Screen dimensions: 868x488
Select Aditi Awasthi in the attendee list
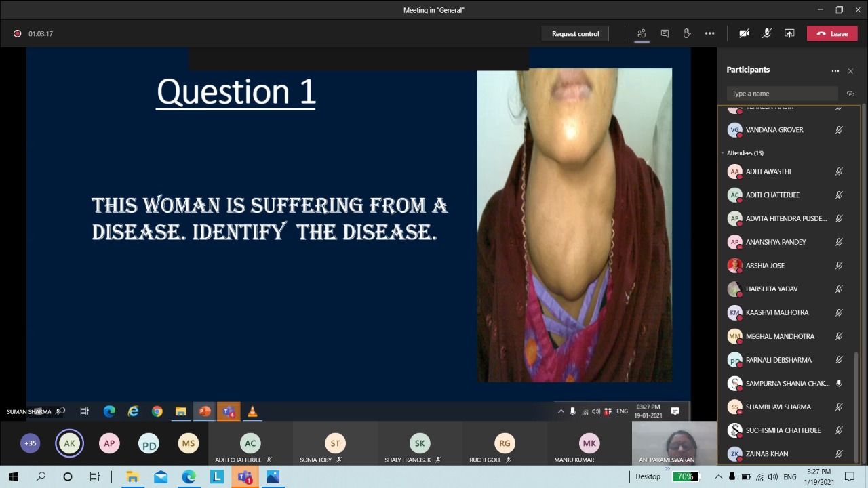click(x=768, y=171)
